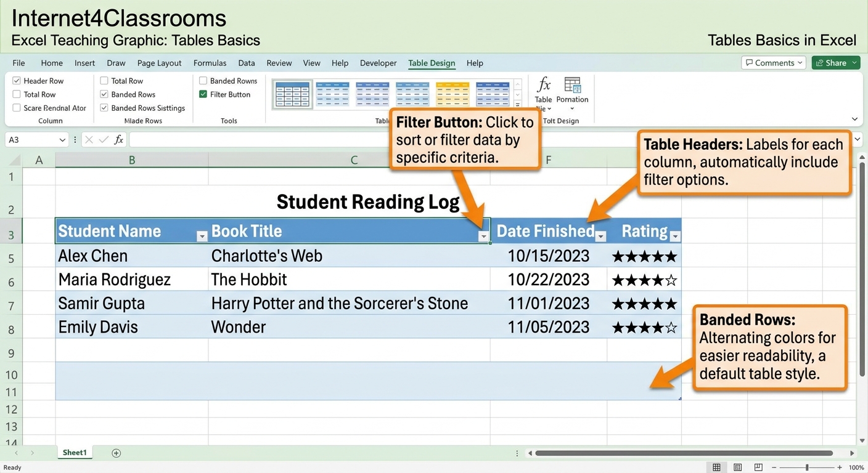Select Normal view icon in status bar

pyautogui.click(x=716, y=467)
